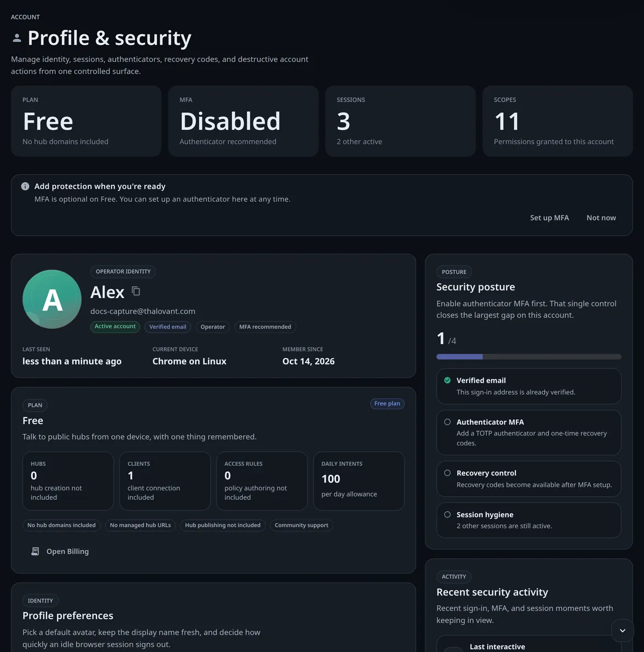Viewport: 644px width, 652px height.
Task: Click the email docs-capture@thalovant.com
Action: (x=143, y=311)
